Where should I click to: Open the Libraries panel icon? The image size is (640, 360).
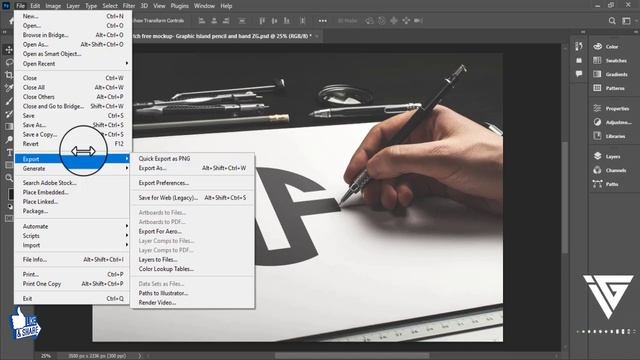(598, 136)
